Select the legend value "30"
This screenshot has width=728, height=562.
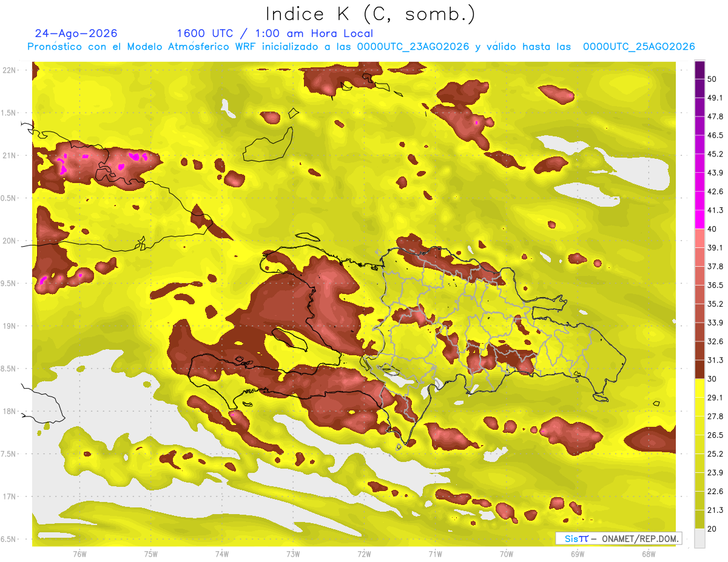pos(712,379)
